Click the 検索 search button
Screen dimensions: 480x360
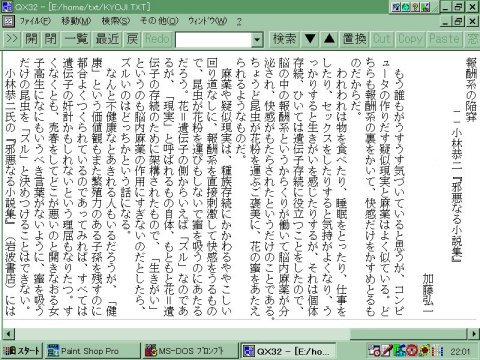(x=284, y=39)
